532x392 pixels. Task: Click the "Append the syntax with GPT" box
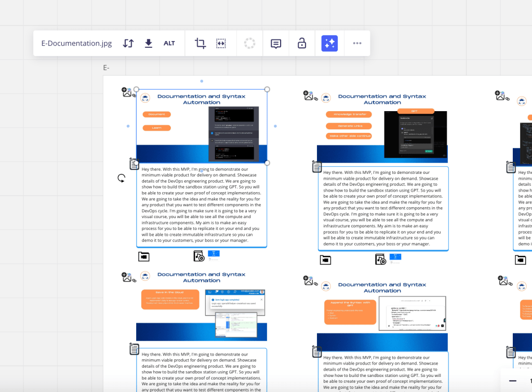pos(350,312)
